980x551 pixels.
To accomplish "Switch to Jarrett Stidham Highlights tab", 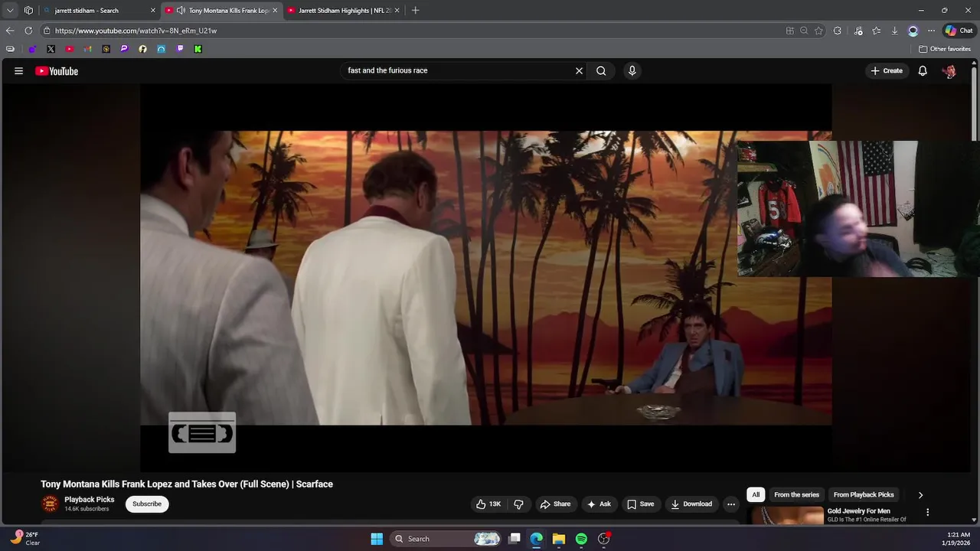I will click(345, 11).
